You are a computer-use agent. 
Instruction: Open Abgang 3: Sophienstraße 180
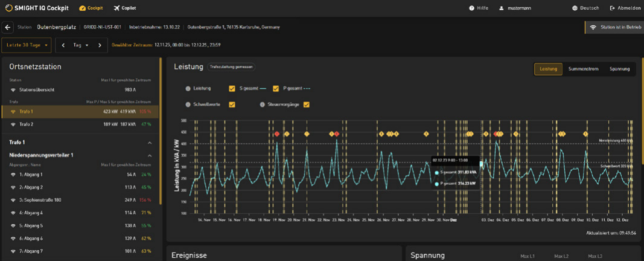(40, 200)
